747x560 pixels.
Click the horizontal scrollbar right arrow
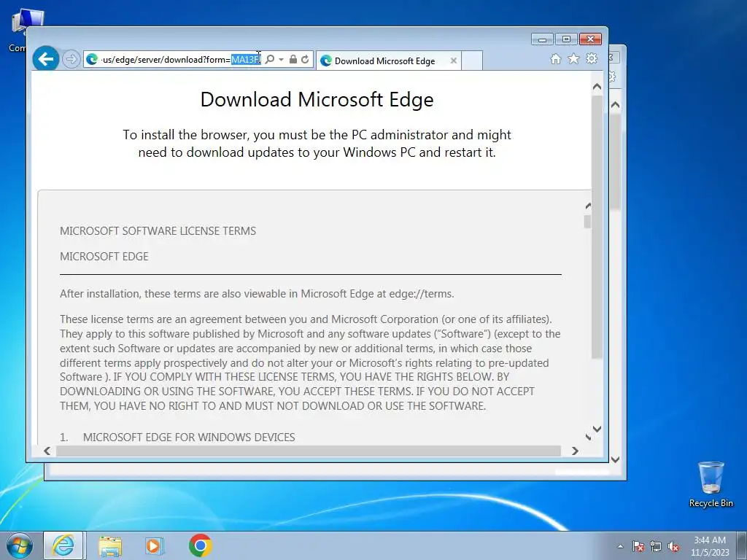(575, 451)
